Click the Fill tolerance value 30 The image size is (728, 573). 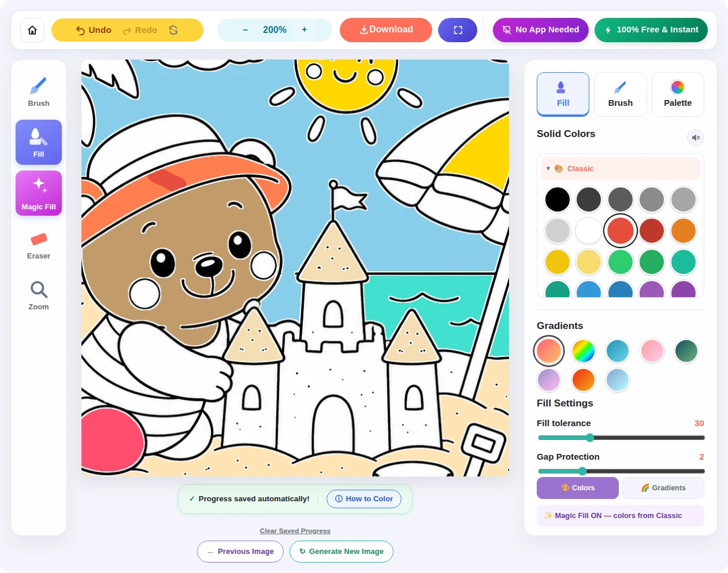point(699,423)
